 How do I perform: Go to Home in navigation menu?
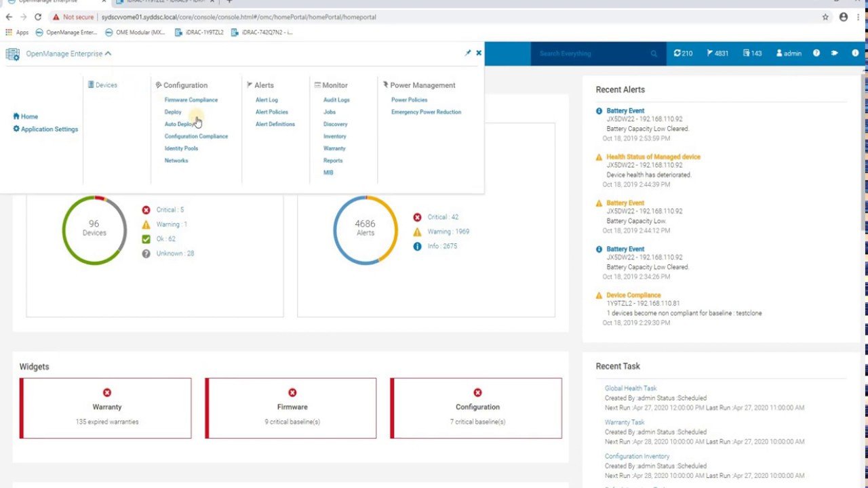tap(25, 117)
